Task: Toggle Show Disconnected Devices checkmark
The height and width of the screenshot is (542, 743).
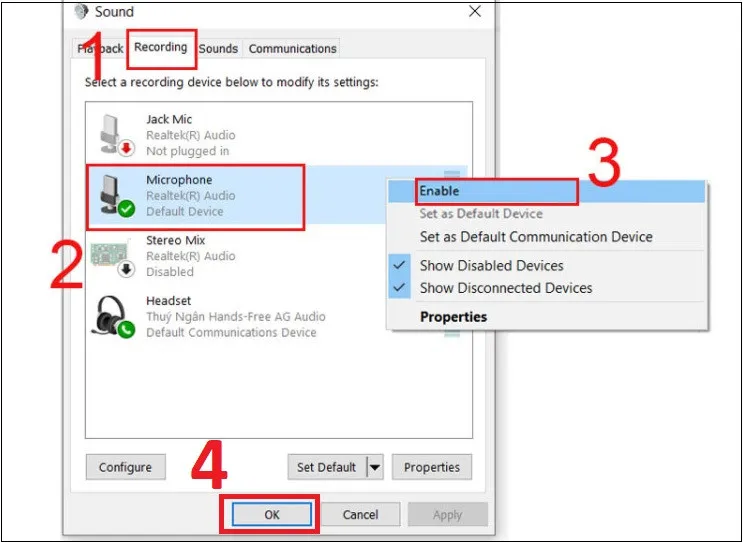Action: click(400, 288)
